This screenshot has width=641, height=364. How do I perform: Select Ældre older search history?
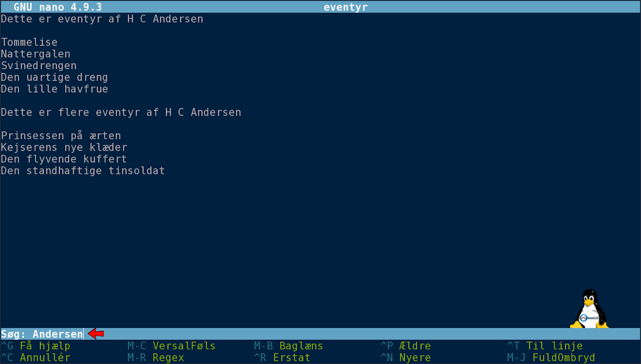pyautogui.click(x=406, y=346)
